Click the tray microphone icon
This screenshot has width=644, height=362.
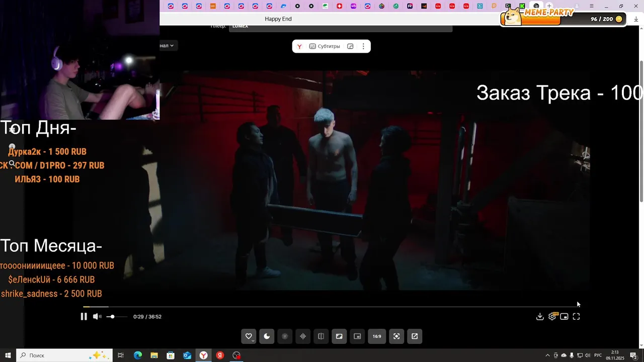[x=572, y=355]
